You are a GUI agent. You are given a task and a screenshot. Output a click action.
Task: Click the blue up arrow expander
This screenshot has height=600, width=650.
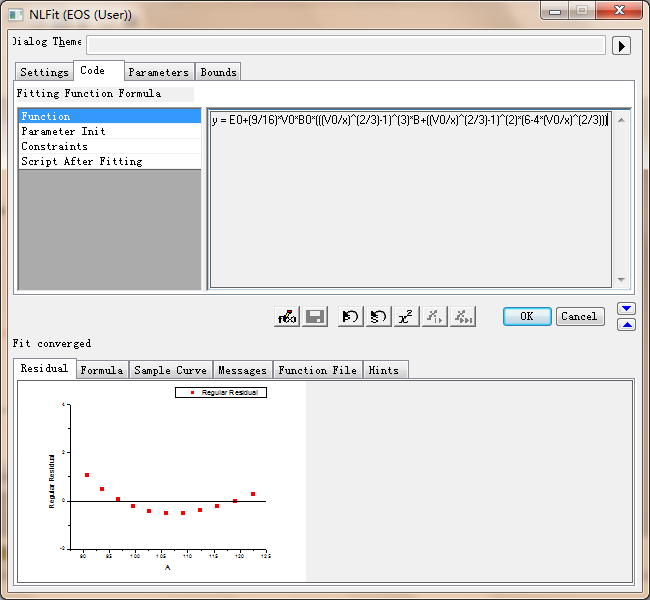[626, 325]
